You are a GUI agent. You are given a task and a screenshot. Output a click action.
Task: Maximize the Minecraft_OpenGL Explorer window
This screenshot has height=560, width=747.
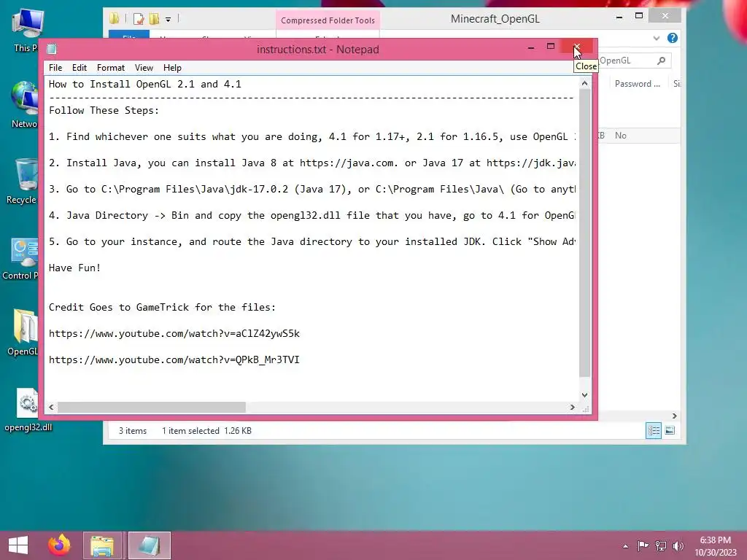[639, 16]
